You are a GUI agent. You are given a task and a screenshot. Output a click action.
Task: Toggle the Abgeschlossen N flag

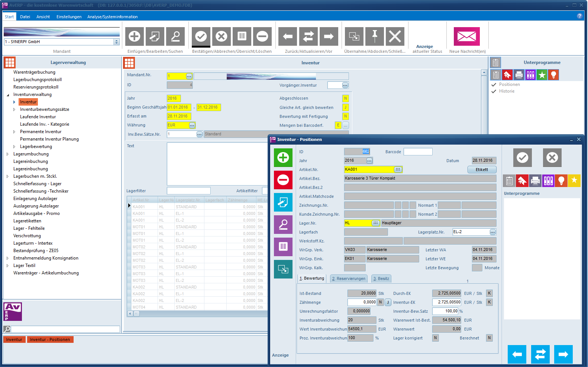(345, 99)
